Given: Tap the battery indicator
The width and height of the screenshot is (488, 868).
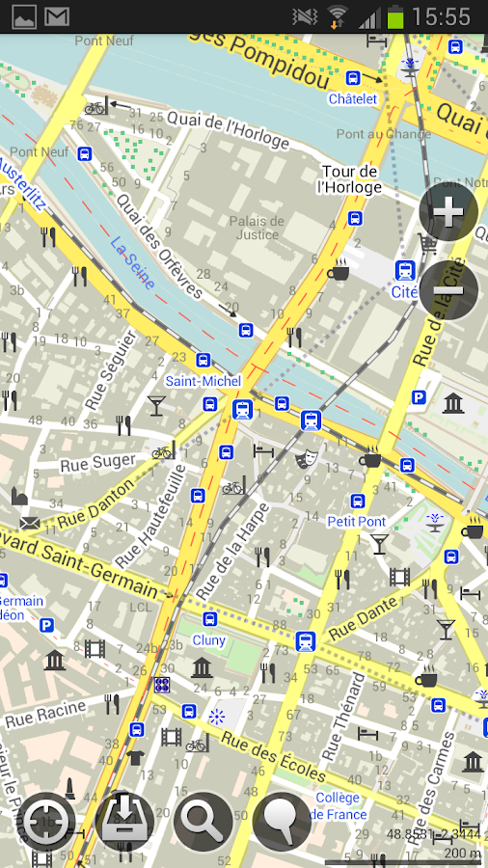Looking at the screenshot, I should (x=395, y=16).
